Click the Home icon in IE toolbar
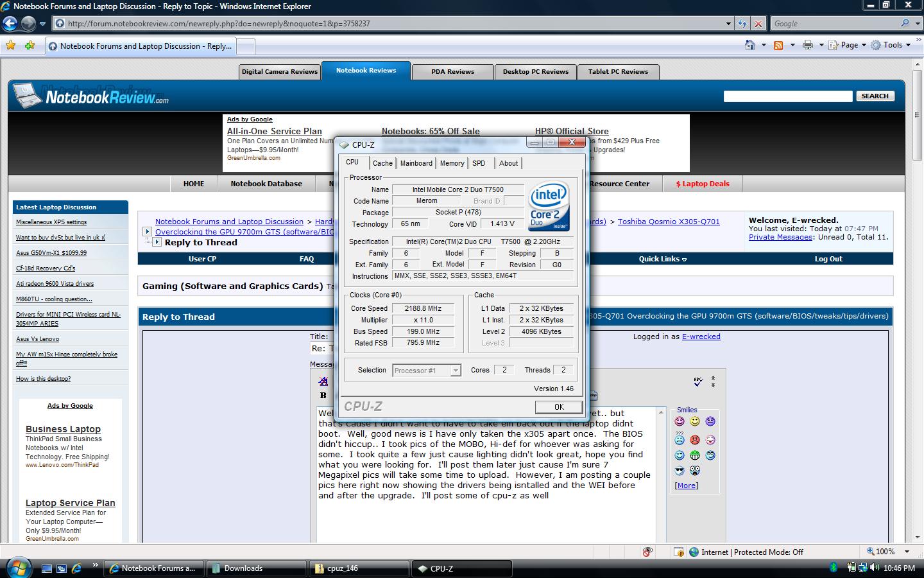 [x=749, y=45]
